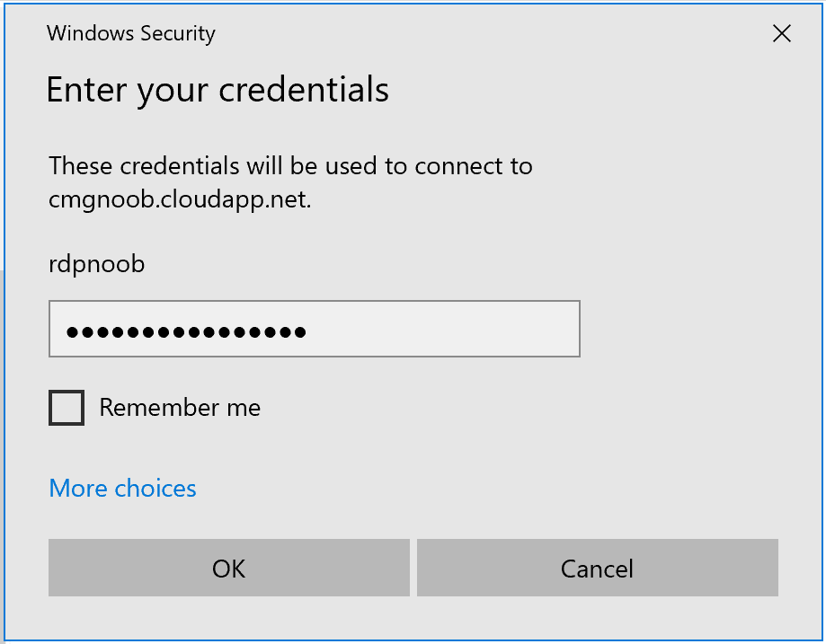
Task: Click the word choices in the blue link
Action: (155, 488)
